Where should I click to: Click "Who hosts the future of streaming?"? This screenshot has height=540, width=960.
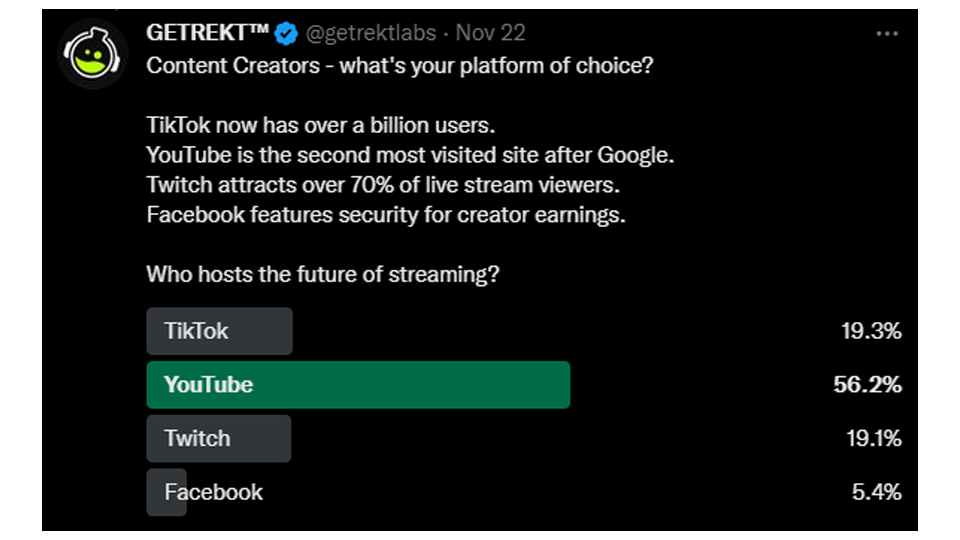coord(322,274)
